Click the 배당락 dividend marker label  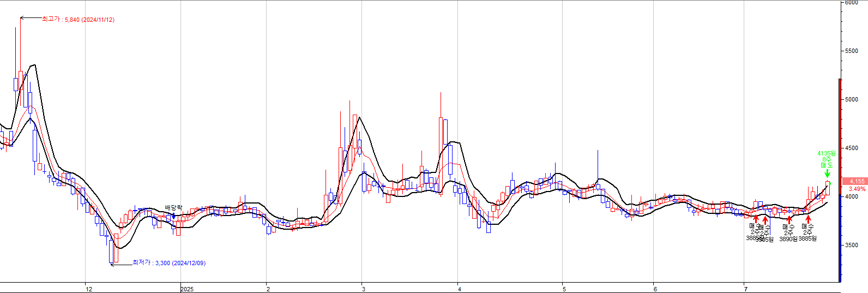pyautogui.click(x=173, y=208)
